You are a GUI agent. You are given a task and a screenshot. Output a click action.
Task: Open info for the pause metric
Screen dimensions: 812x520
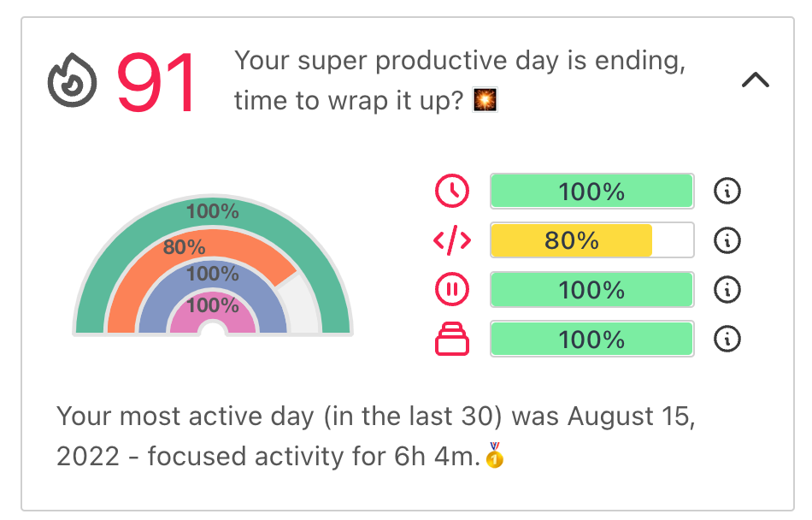[727, 290]
